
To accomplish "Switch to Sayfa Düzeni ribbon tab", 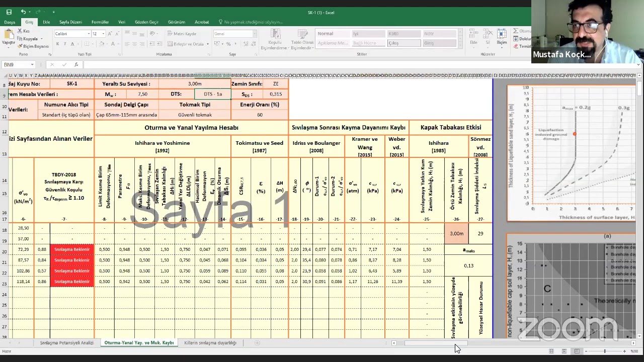I will 70,22.
